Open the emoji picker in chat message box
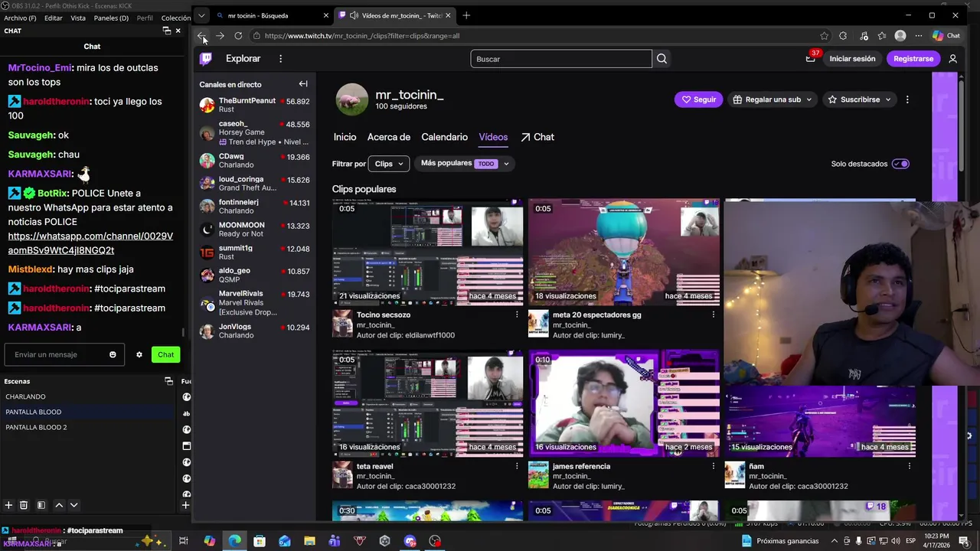This screenshot has height=551, width=980. coord(113,354)
